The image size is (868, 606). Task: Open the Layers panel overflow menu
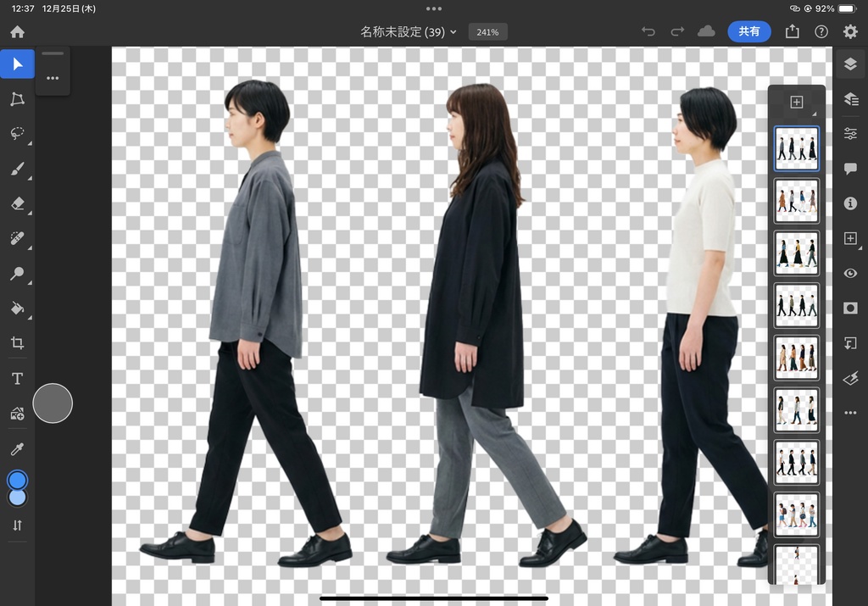pyautogui.click(x=850, y=413)
